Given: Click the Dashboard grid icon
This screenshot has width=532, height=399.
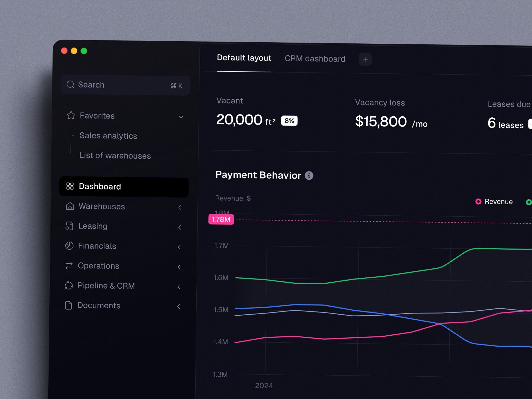Looking at the screenshot, I should coord(70,186).
